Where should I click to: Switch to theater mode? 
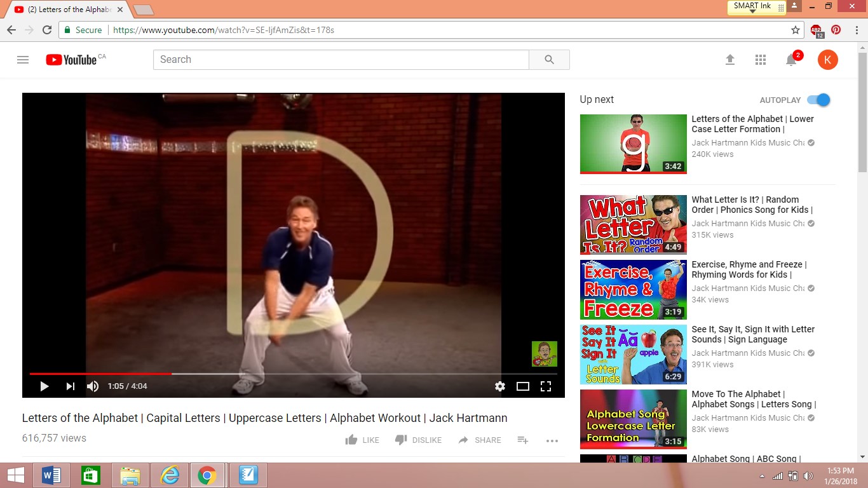[523, 386]
